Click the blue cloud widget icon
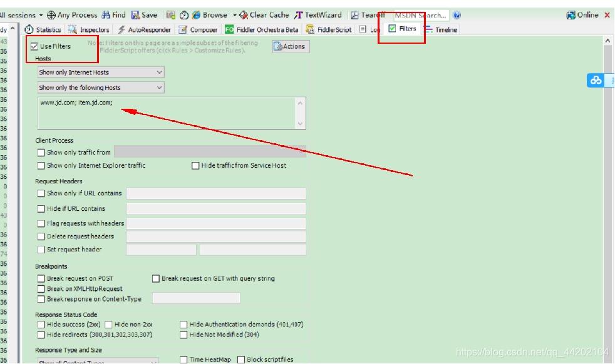This screenshot has height=364, width=615. click(596, 80)
